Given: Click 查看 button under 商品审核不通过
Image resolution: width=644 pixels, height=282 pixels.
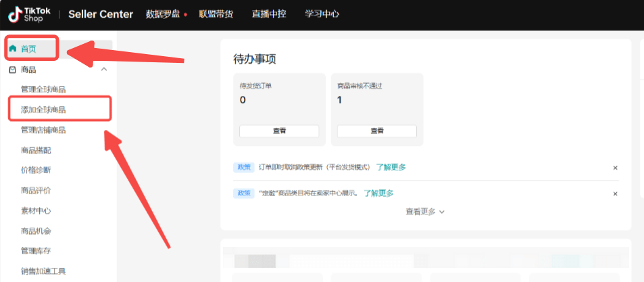Looking at the screenshot, I should point(377,131).
